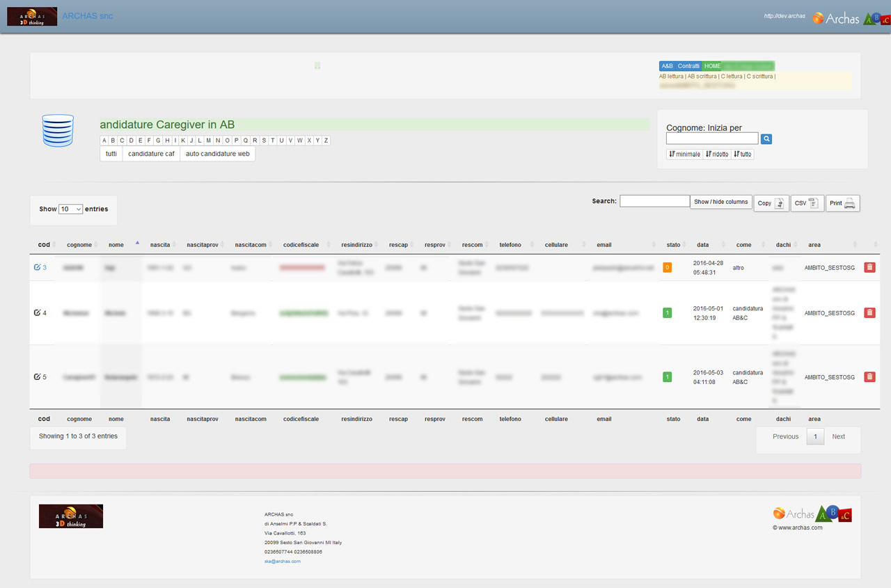Select the 'candidature caf' filter tab

tap(151, 154)
